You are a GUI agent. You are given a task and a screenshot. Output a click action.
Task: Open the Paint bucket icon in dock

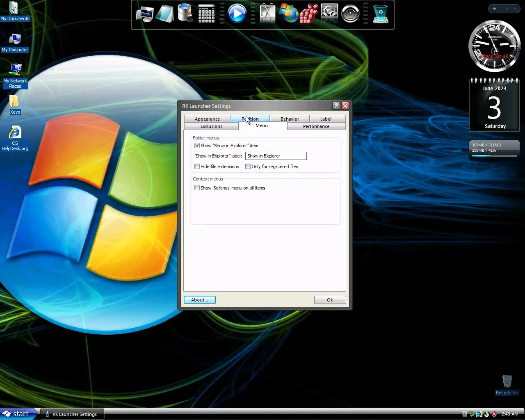[185, 13]
